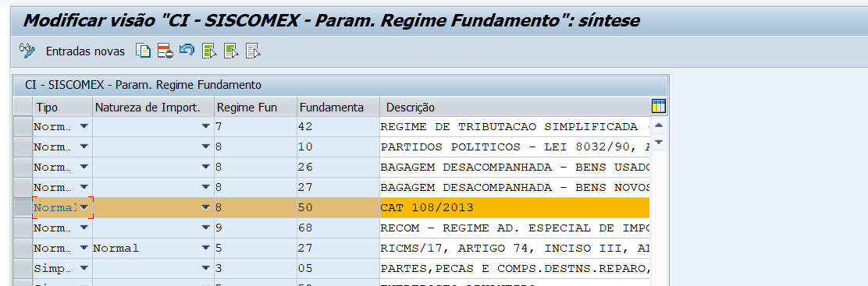The height and width of the screenshot is (286, 868).
Task: Open the table configuration grid icon
Action: pos(659,107)
